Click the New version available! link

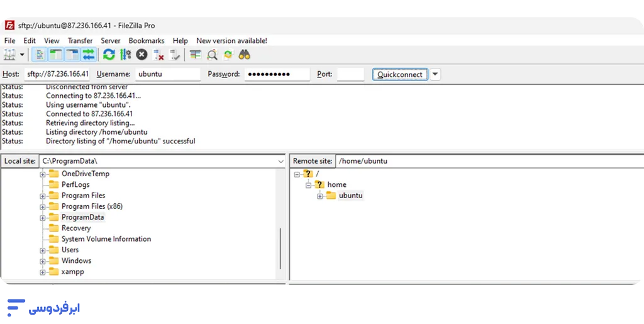[231, 41]
